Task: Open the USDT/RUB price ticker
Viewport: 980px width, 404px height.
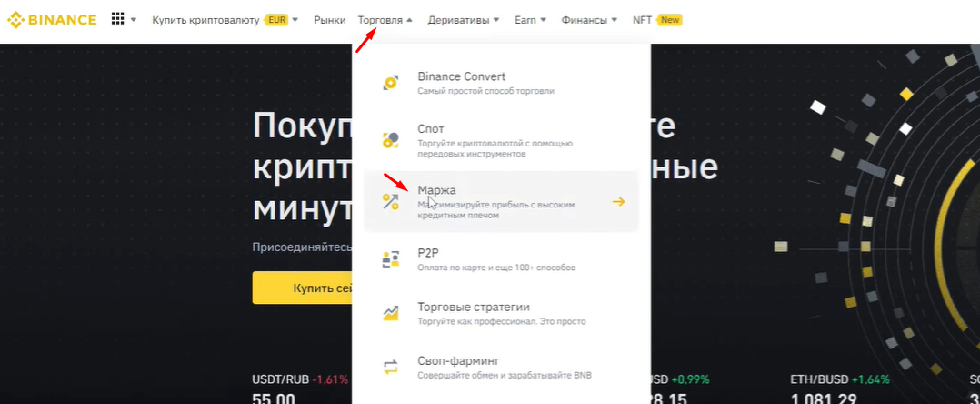Action: click(x=300, y=389)
